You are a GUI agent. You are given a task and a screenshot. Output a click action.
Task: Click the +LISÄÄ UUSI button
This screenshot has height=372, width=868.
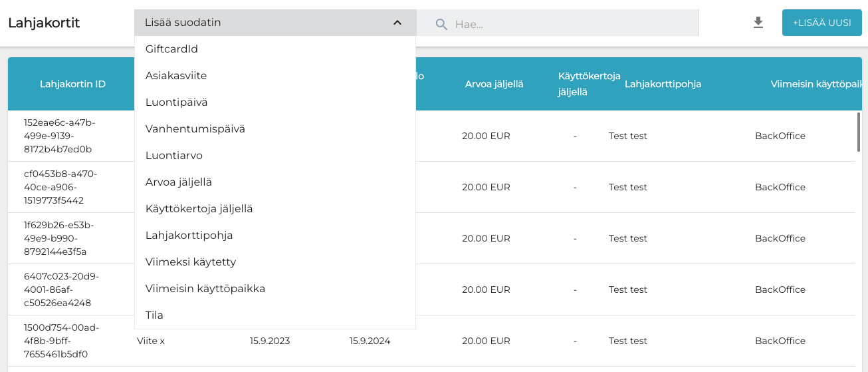[821, 23]
